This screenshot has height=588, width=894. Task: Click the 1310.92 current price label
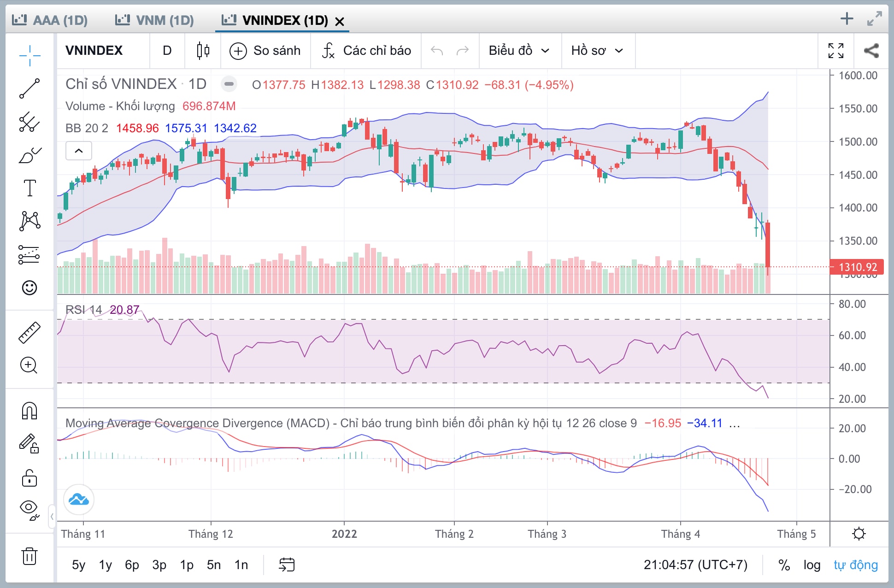coord(857,267)
